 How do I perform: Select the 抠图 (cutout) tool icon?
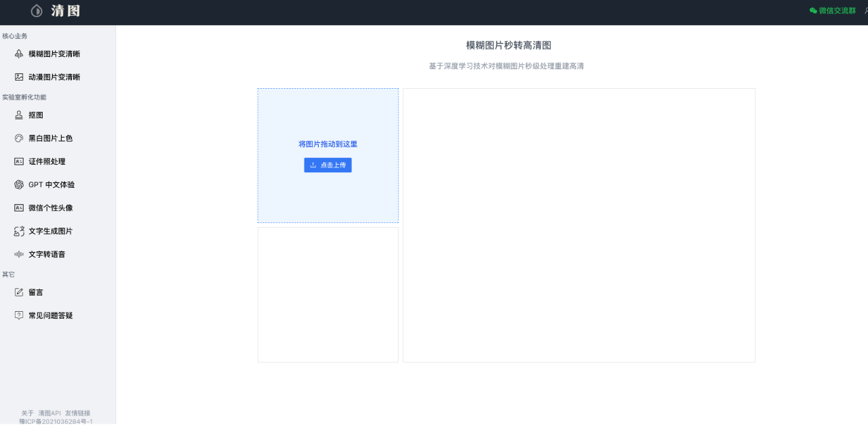click(18, 115)
